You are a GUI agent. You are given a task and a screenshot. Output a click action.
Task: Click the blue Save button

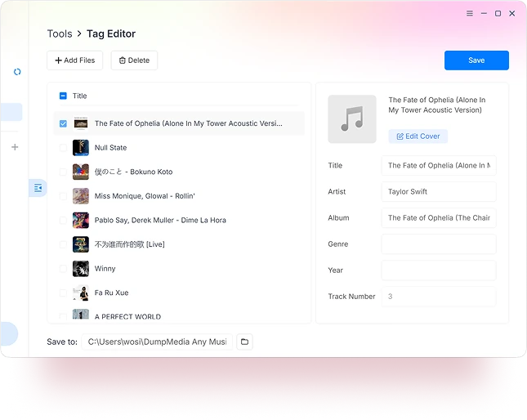tap(476, 60)
